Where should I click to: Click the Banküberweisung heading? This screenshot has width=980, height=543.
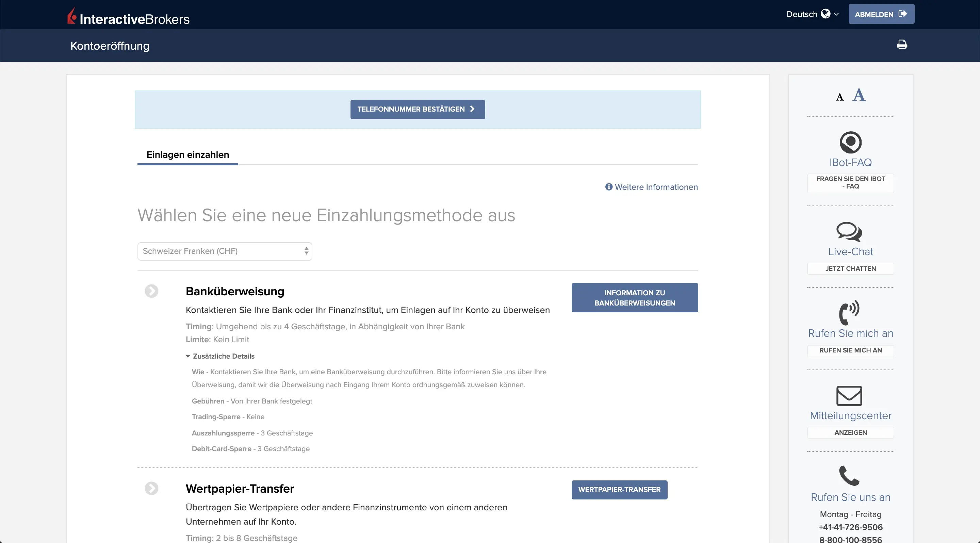point(235,292)
